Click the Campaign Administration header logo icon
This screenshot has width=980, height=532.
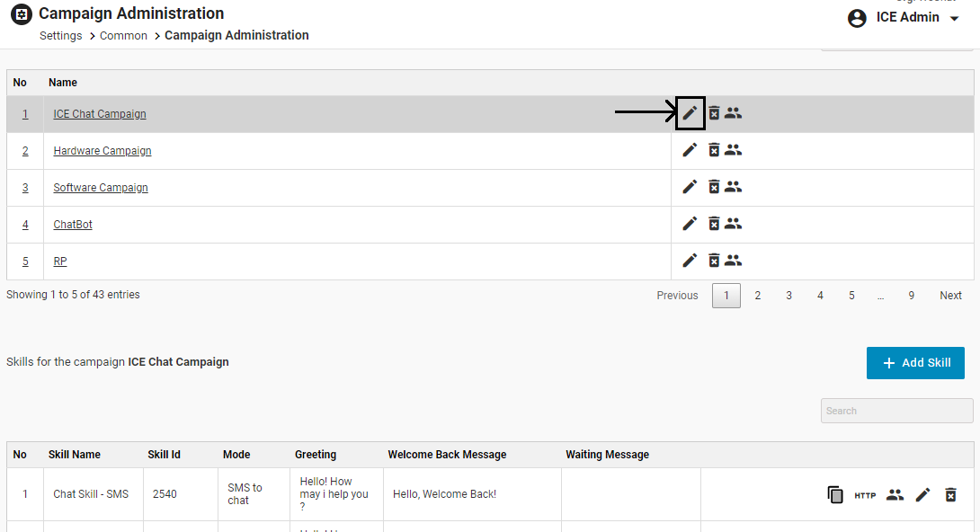[x=22, y=14]
